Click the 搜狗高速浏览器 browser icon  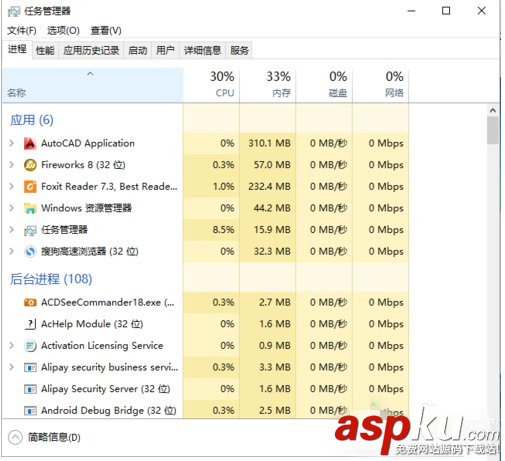30,251
